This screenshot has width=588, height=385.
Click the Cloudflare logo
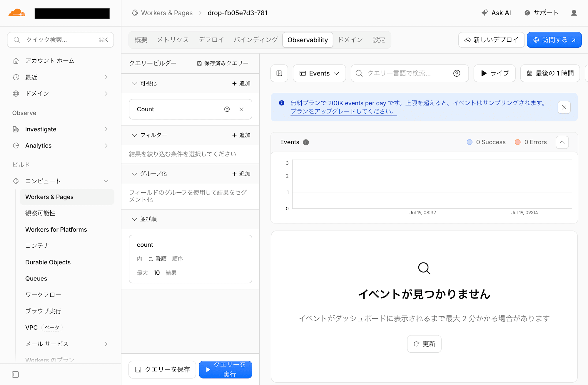[x=17, y=13]
